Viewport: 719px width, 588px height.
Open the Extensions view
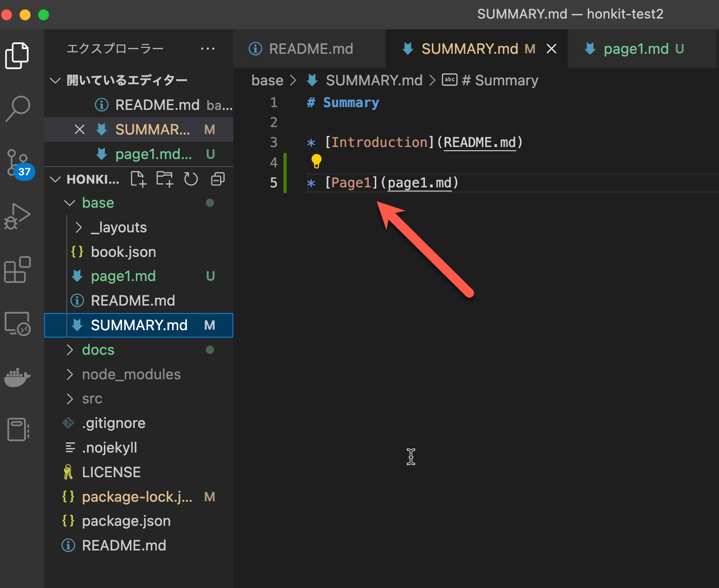[x=17, y=269]
